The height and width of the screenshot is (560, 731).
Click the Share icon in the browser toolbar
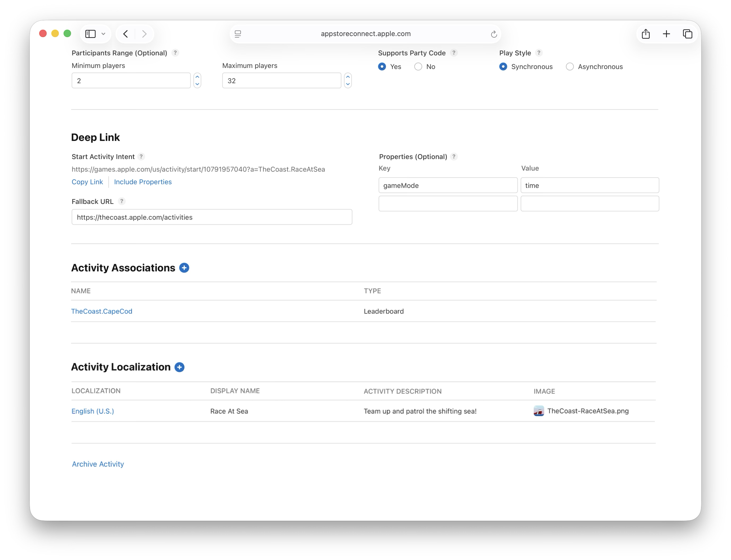pyautogui.click(x=646, y=34)
